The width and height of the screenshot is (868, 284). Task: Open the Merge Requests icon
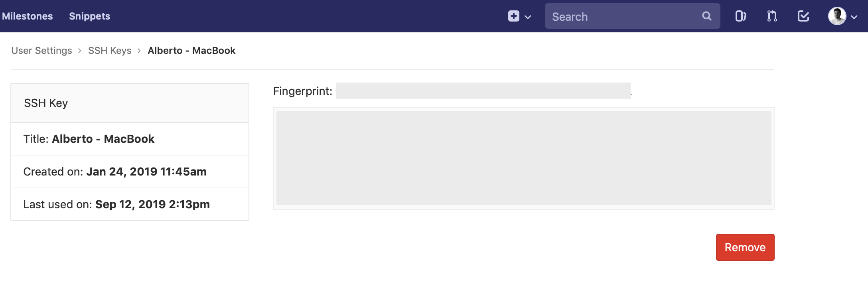coord(772,16)
